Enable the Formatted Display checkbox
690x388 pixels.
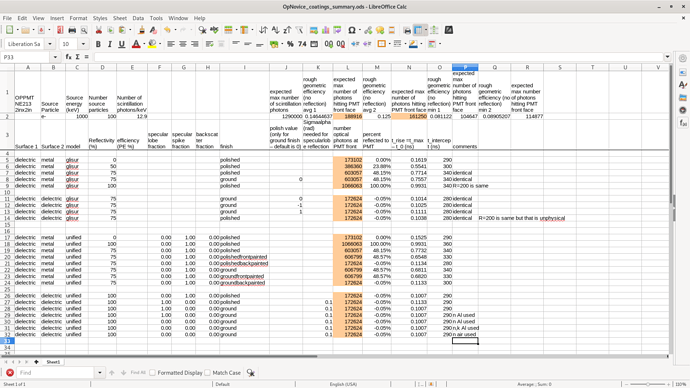coord(153,373)
